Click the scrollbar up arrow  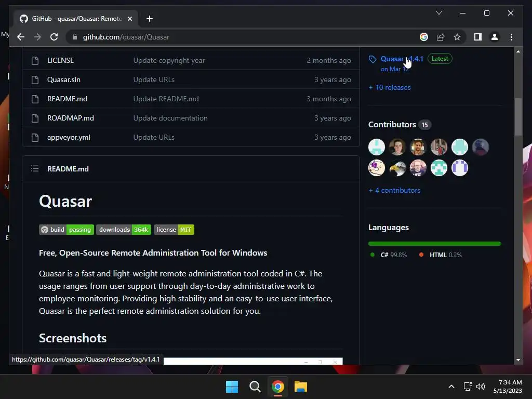[518, 51]
